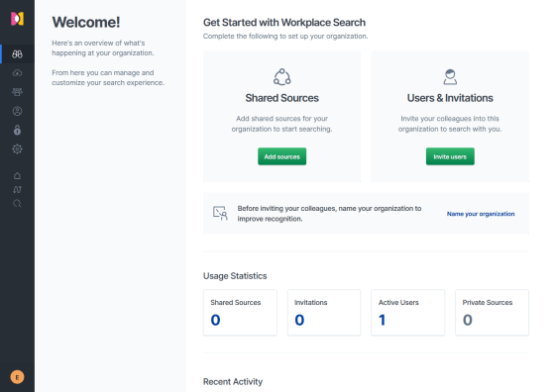555x392 pixels.
Task: Click the Welcome! heading
Action: [86, 22]
